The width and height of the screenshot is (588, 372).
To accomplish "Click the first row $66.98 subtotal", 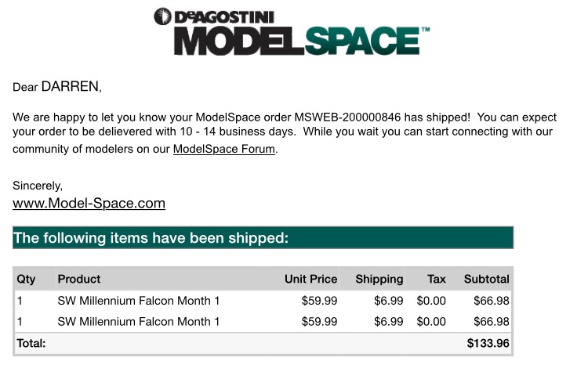I will pyautogui.click(x=492, y=301).
